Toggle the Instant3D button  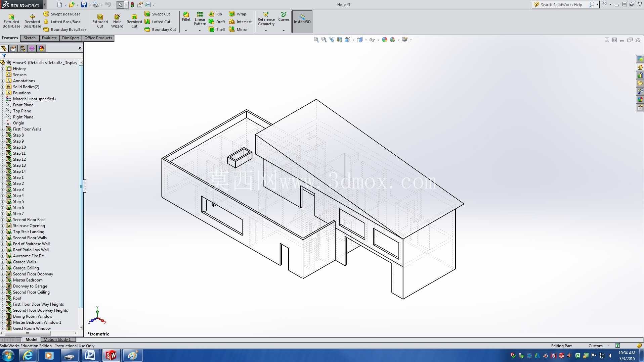(x=302, y=21)
